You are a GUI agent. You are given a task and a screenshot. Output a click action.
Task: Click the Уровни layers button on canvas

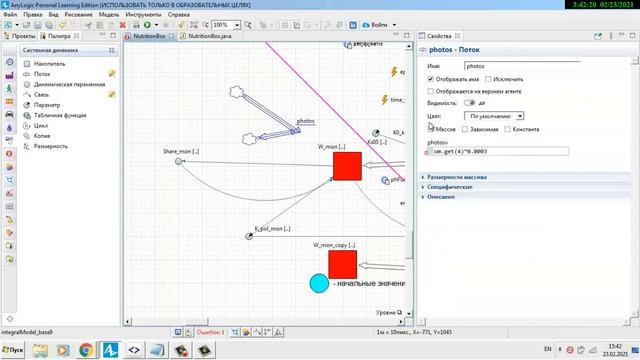[389, 312]
